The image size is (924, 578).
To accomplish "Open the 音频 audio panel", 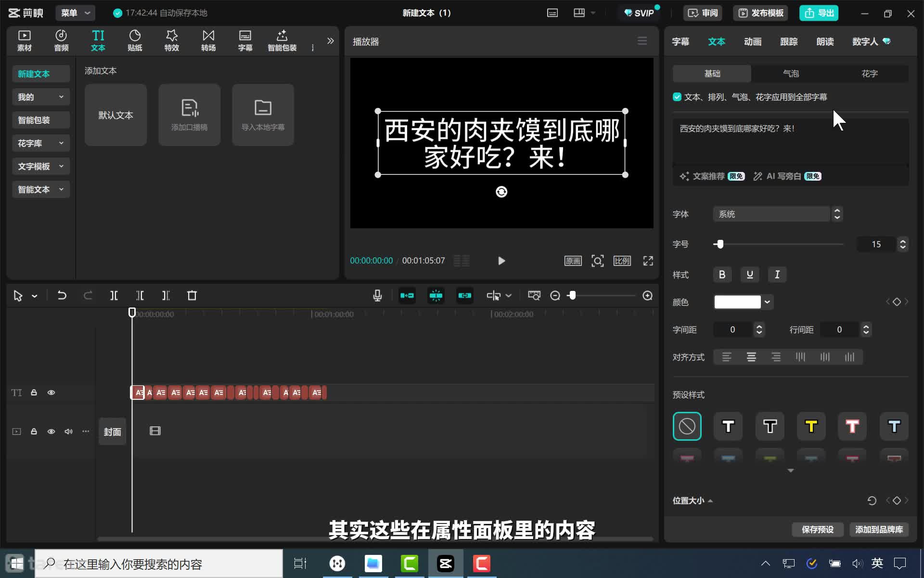I will [61, 40].
